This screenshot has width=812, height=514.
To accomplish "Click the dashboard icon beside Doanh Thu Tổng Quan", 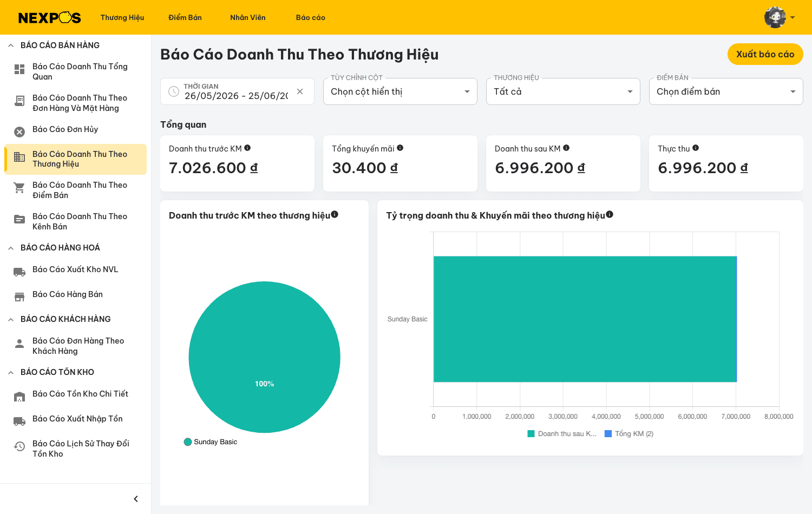I will 19,69.
